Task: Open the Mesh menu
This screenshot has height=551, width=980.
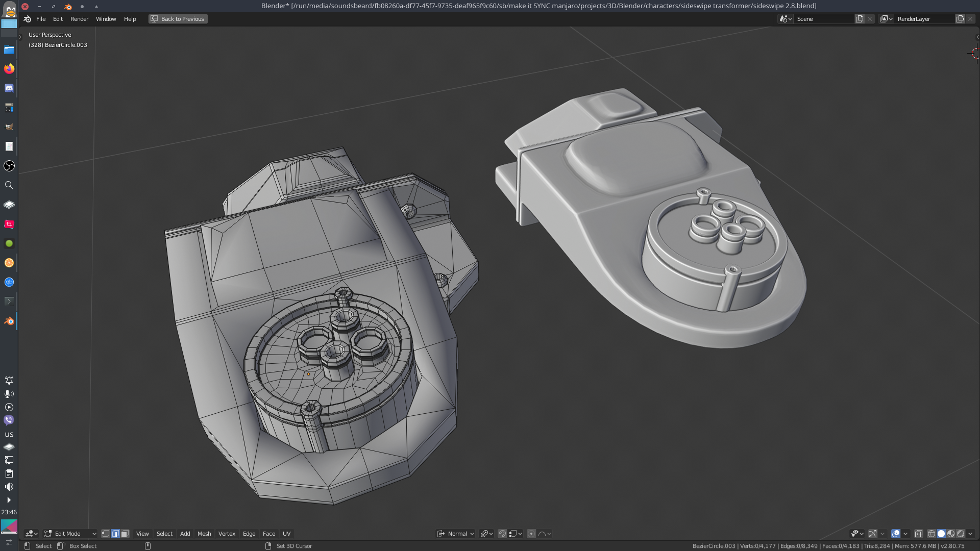Action: (x=204, y=534)
